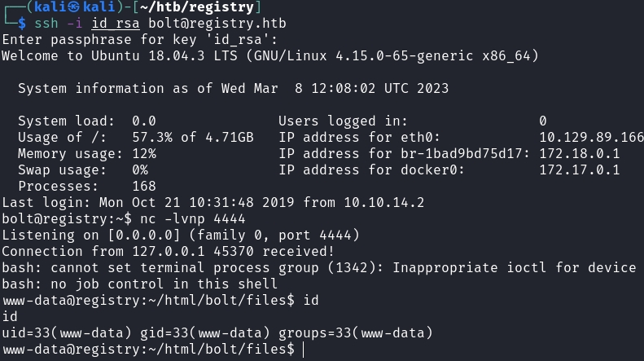644x361 pixels.
Task: Click the eth0 IP address 10.129.89.166
Action: pyautogui.click(x=591, y=137)
